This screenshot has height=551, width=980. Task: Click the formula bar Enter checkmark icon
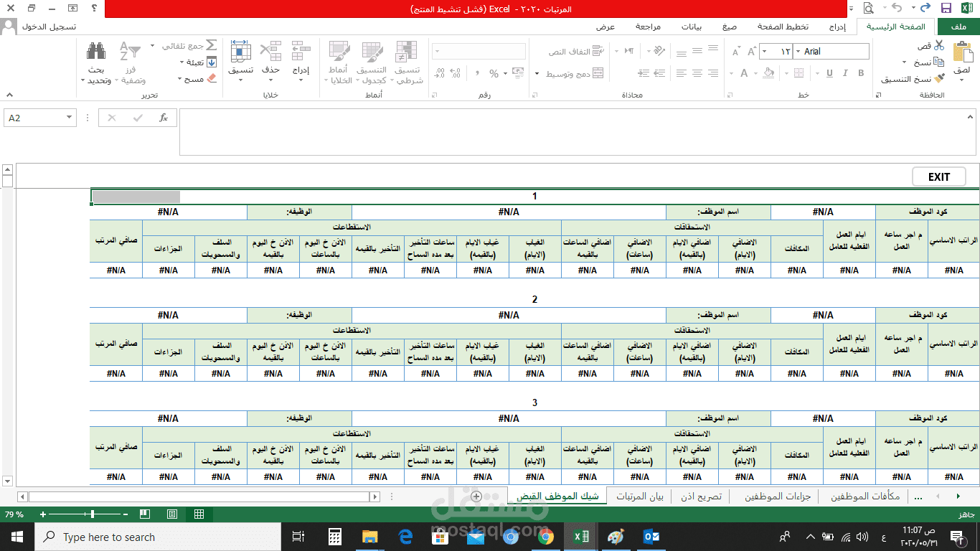point(138,118)
